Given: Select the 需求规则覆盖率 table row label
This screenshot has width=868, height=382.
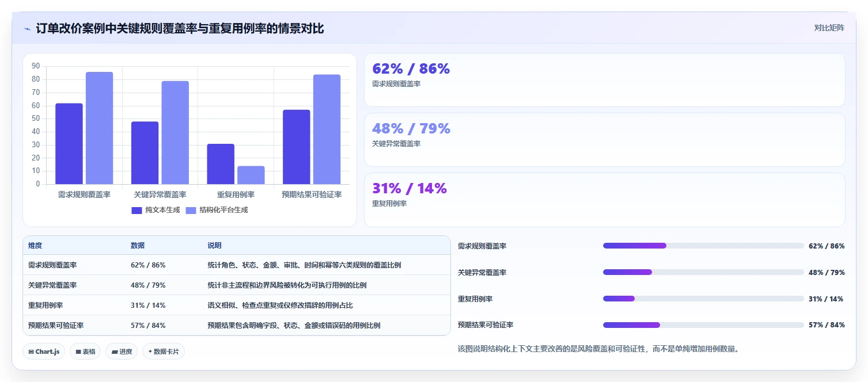Looking at the screenshot, I should [x=52, y=265].
